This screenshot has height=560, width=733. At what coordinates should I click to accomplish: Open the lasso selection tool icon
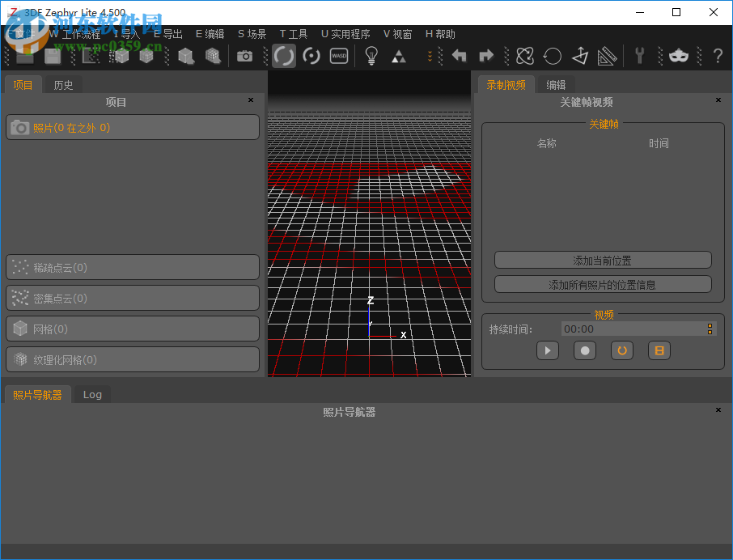click(x=525, y=56)
